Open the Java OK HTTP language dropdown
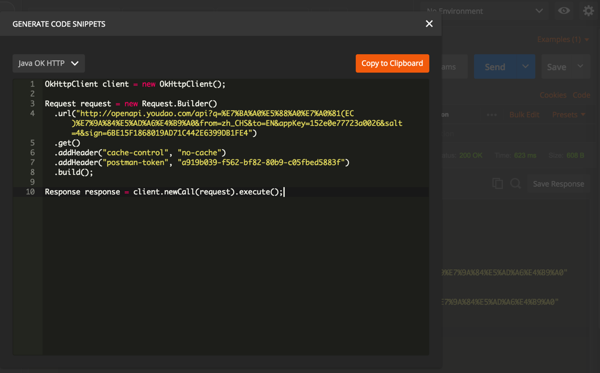Image resolution: width=600 pixels, height=373 pixels. (49, 64)
